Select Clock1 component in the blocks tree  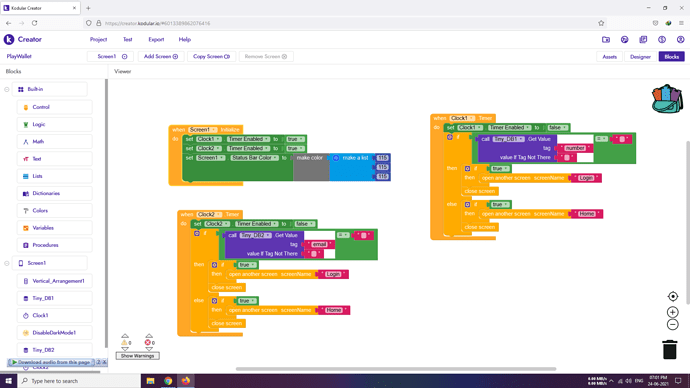point(54,315)
